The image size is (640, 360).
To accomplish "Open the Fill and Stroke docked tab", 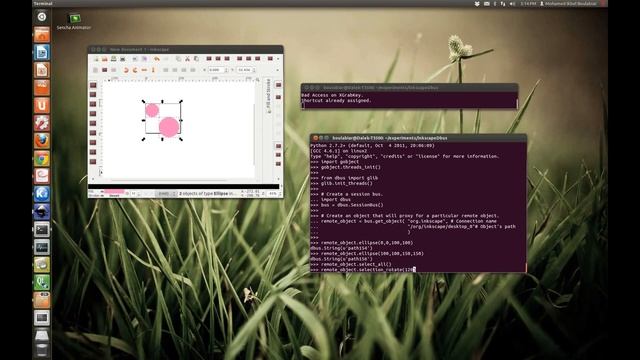I will click(x=269, y=97).
